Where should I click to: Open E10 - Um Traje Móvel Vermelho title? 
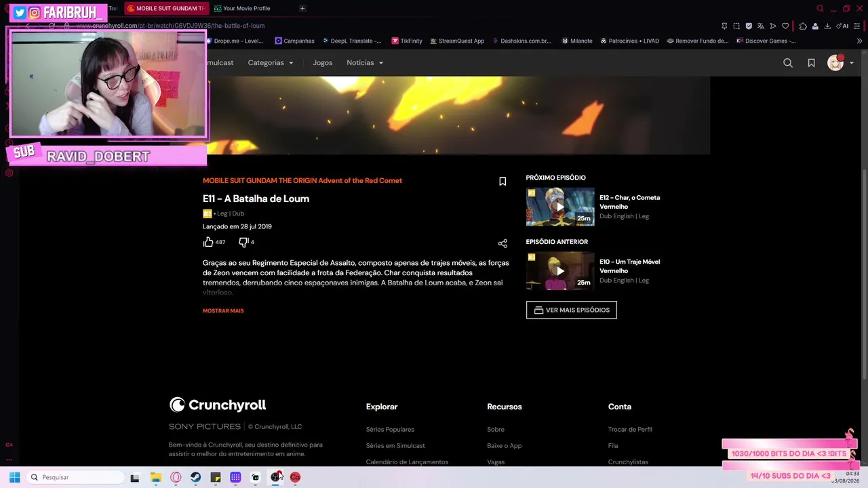[629, 266]
